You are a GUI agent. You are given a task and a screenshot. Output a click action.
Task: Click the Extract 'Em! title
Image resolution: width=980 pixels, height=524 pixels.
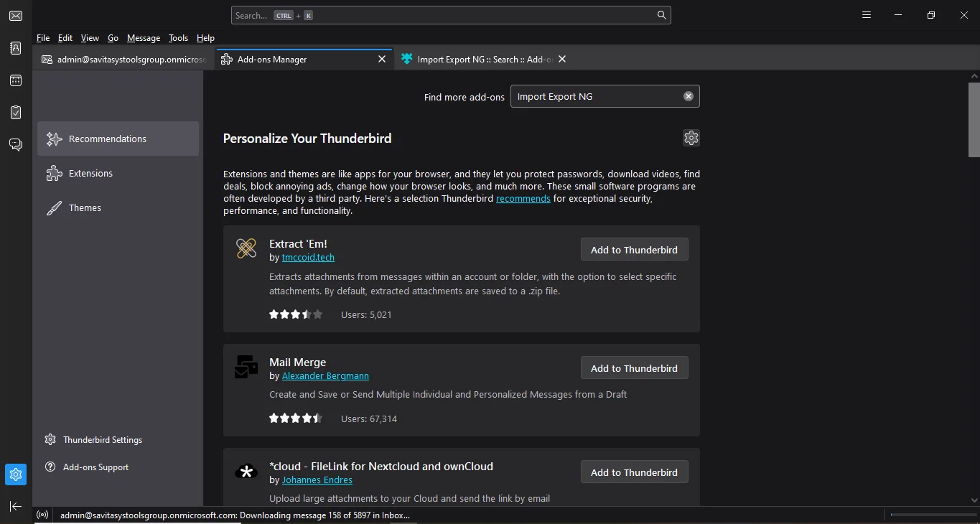(298, 244)
